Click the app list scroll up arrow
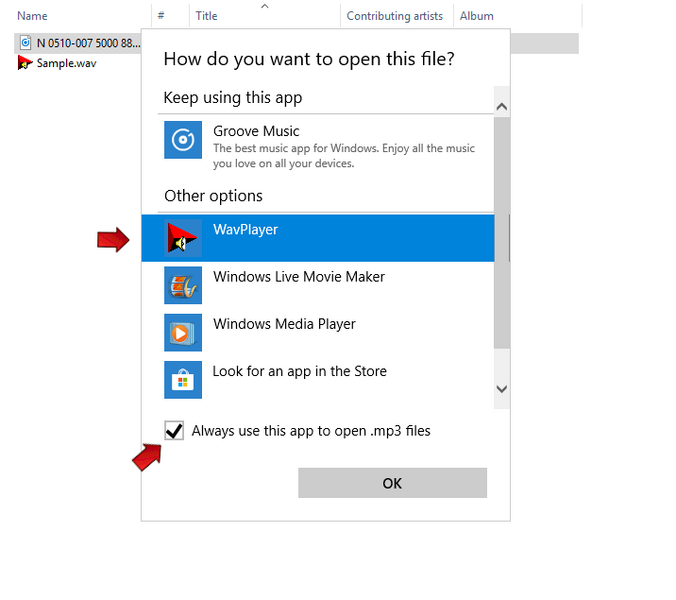 click(501, 106)
